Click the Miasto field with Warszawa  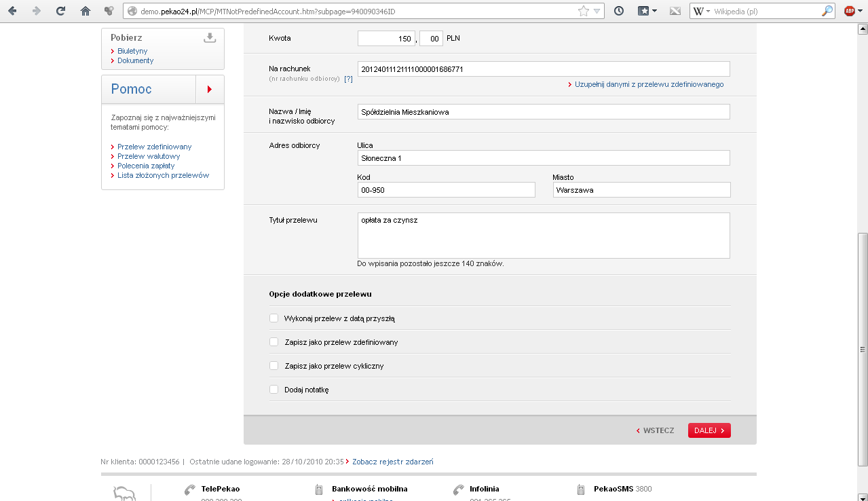pos(642,190)
